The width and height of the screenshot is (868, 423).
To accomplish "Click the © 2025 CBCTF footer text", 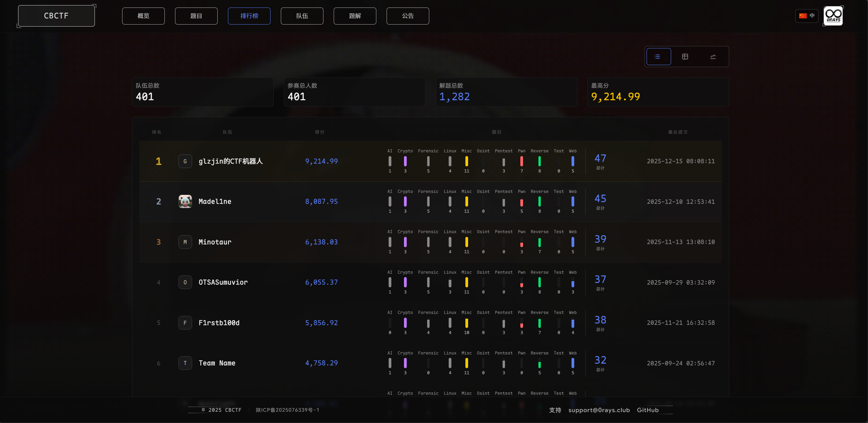I will 221,410.
